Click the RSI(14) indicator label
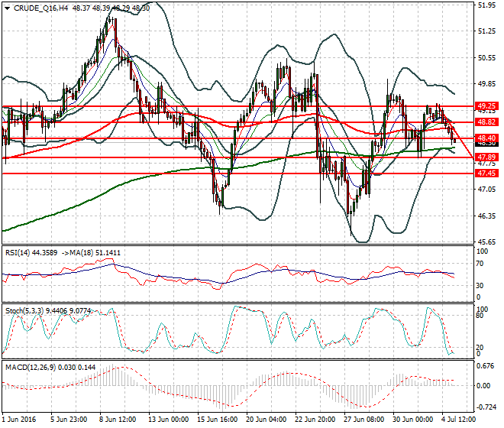Screen dimensions: 504x428 click(18, 251)
